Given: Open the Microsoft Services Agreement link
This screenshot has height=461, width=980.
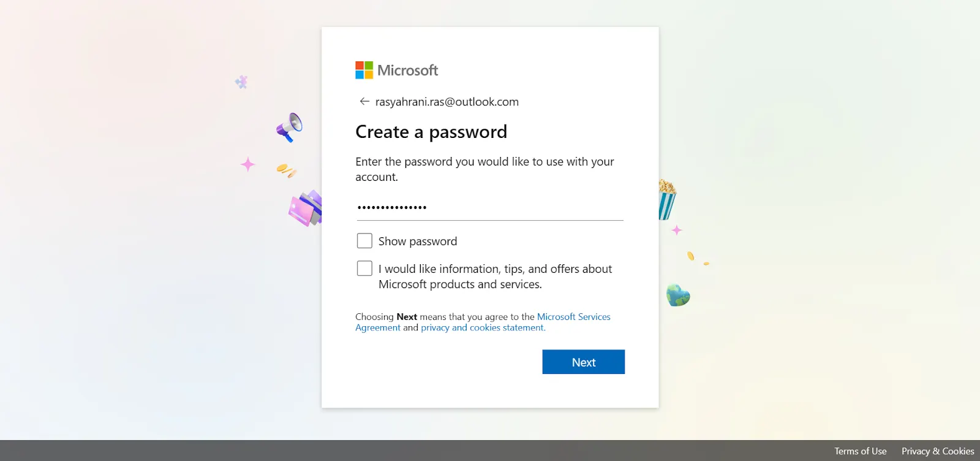Looking at the screenshot, I should 573,317.
